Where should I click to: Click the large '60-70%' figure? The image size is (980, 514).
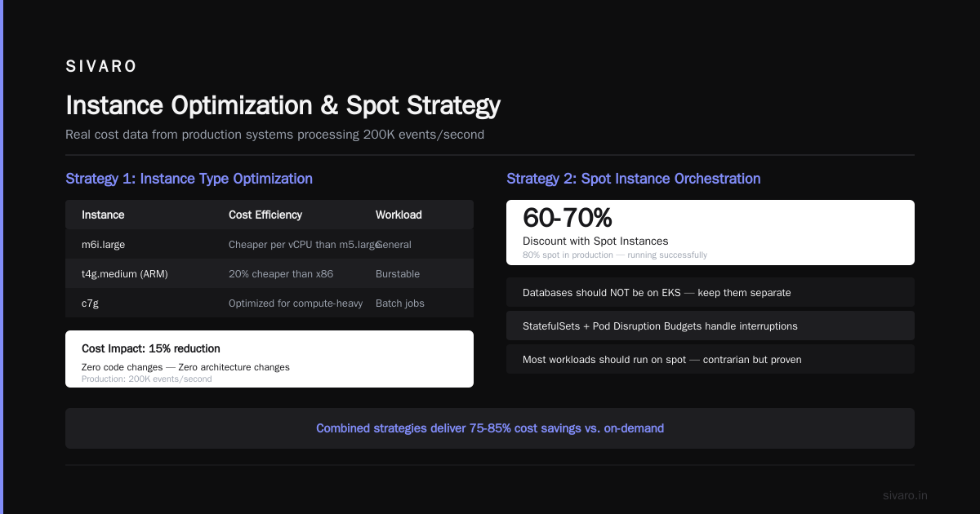click(x=568, y=218)
